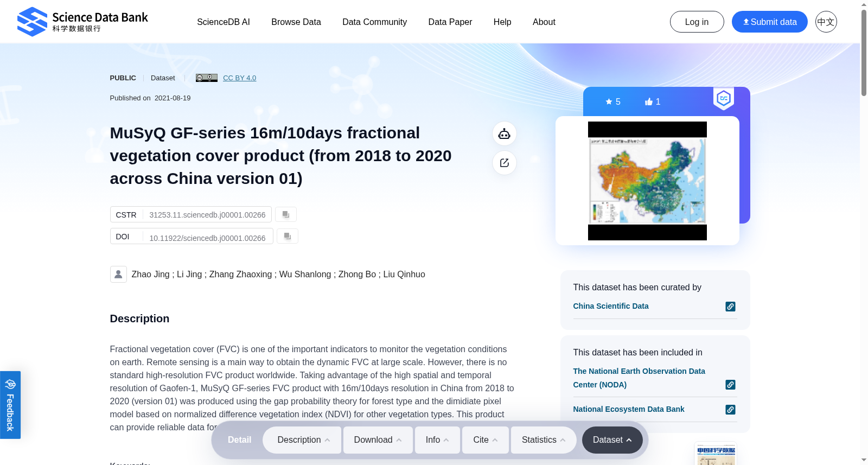Copy the DOI identifier

pyautogui.click(x=288, y=236)
